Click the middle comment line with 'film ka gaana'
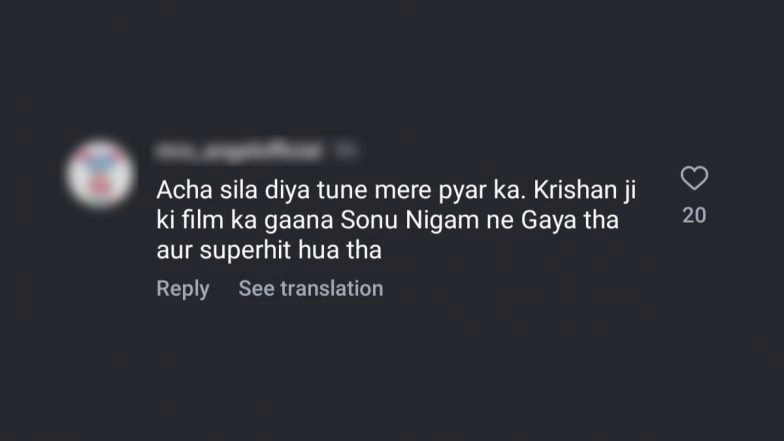Viewport: 784px width, 441px height. pyautogui.click(x=388, y=221)
